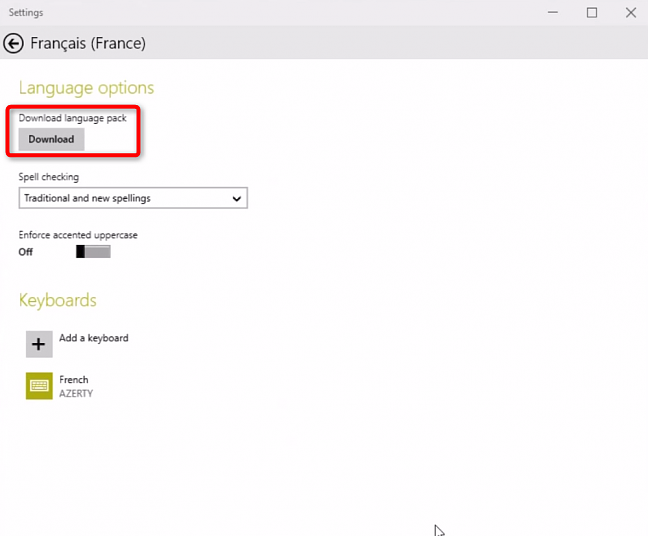Select the French AZERTY keyboard icon

(x=39, y=386)
